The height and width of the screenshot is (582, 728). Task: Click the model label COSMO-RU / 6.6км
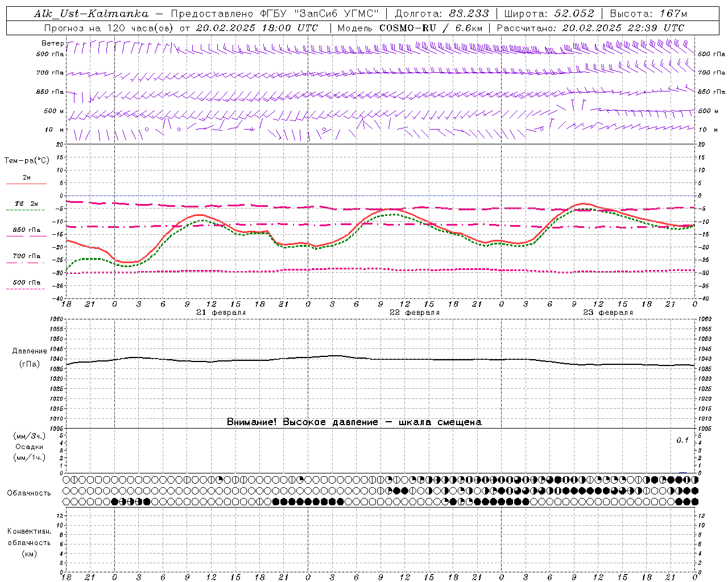point(431,28)
